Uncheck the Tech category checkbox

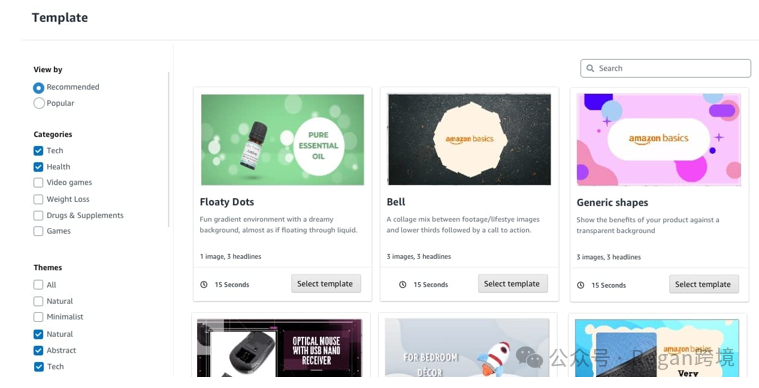[38, 150]
